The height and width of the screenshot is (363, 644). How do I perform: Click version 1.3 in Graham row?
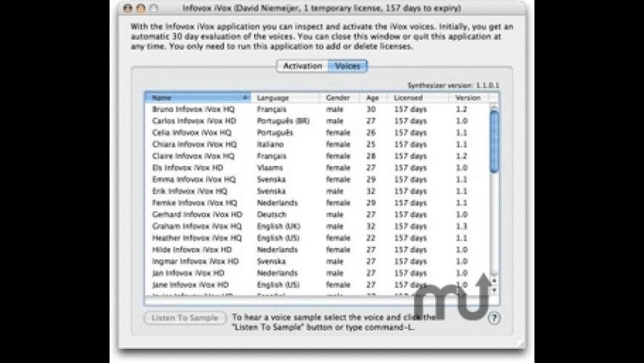pyautogui.click(x=462, y=227)
